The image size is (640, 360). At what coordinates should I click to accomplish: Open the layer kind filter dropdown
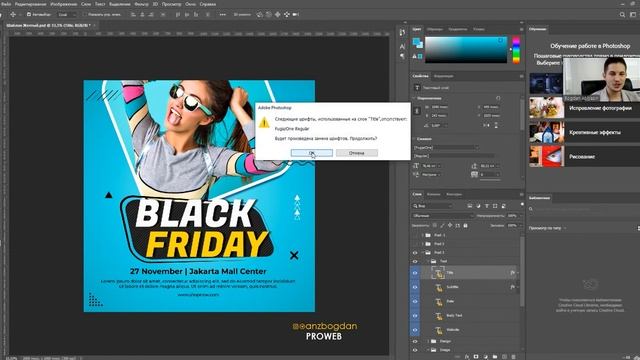click(x=432, y=206)
